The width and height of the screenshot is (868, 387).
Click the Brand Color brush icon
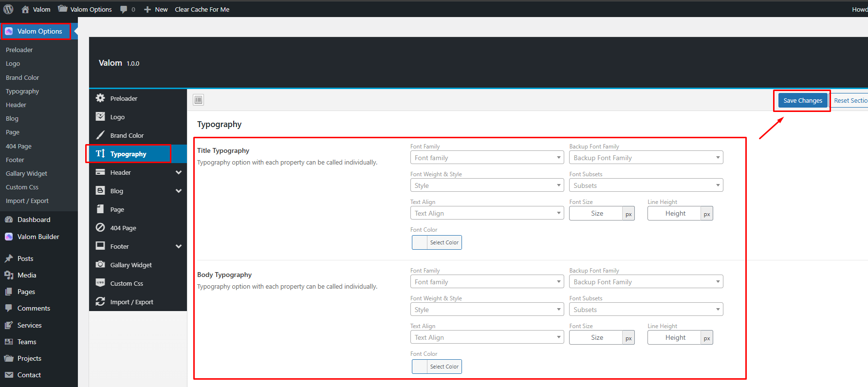tap(100, 135)
